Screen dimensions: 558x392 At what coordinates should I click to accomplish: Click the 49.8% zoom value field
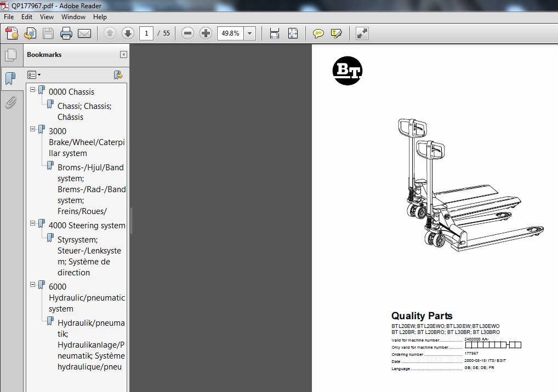coord(231,33)
